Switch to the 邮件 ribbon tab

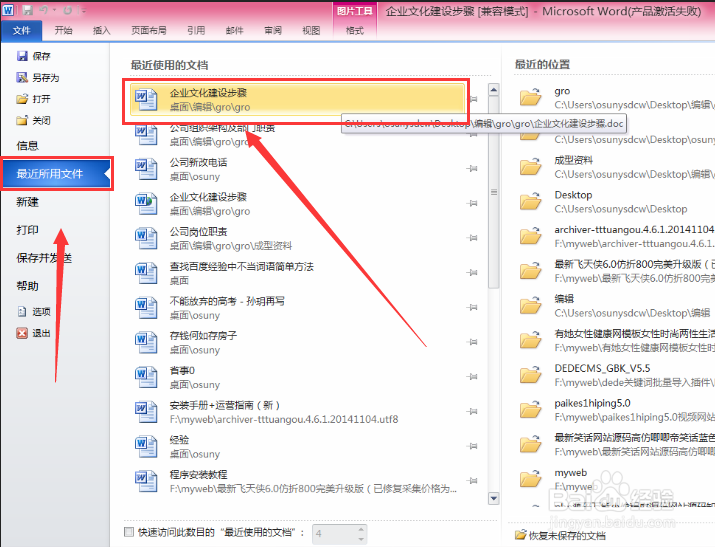coord(234,31)
